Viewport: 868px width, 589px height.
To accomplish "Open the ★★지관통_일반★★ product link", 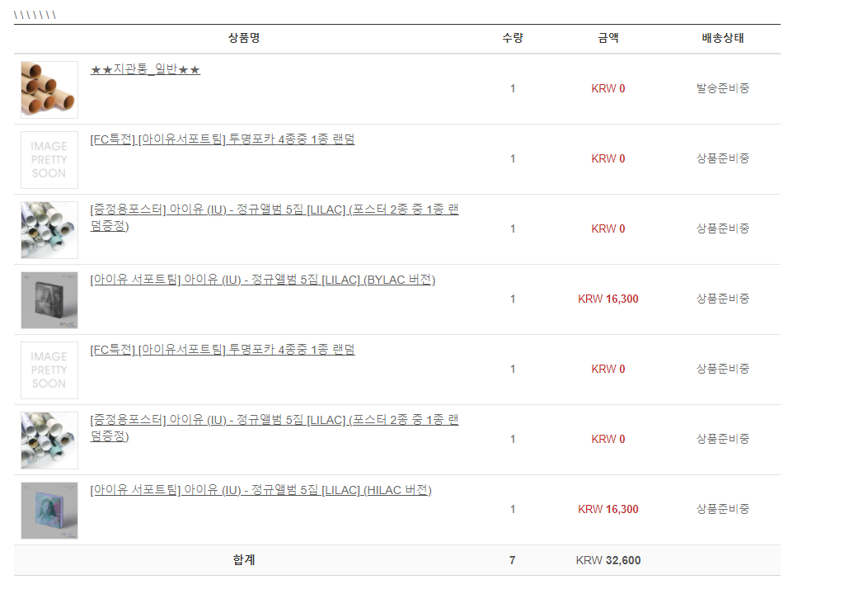I will pos(145,70).
